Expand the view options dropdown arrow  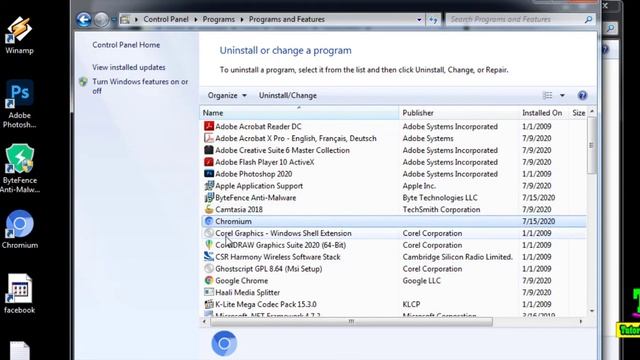[x=562, y=96]
